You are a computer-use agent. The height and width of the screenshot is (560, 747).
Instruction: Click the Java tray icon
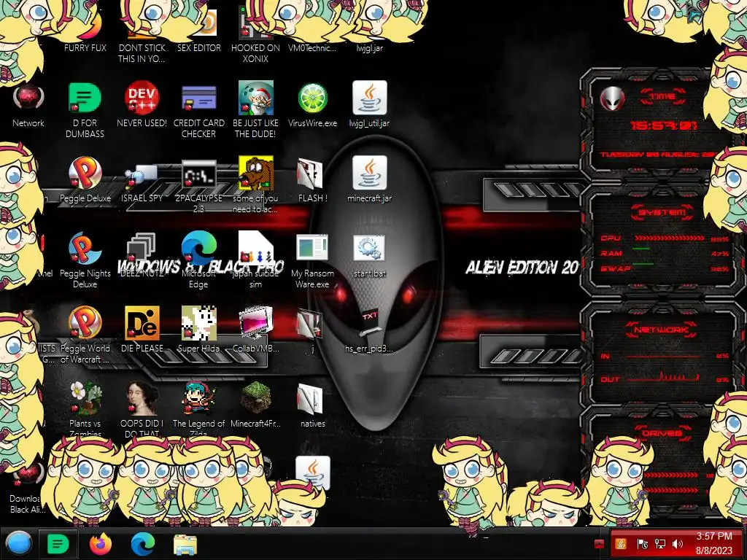point(621,543)
